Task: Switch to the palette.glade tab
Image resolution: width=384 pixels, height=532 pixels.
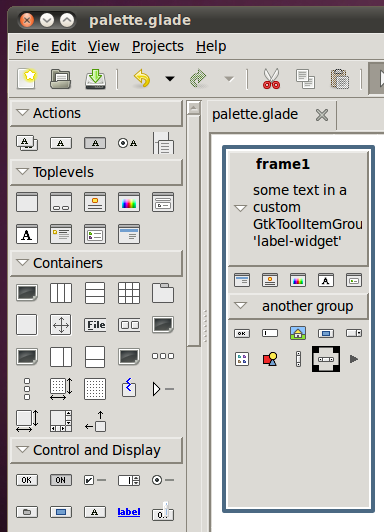Action: click(255, 114)
